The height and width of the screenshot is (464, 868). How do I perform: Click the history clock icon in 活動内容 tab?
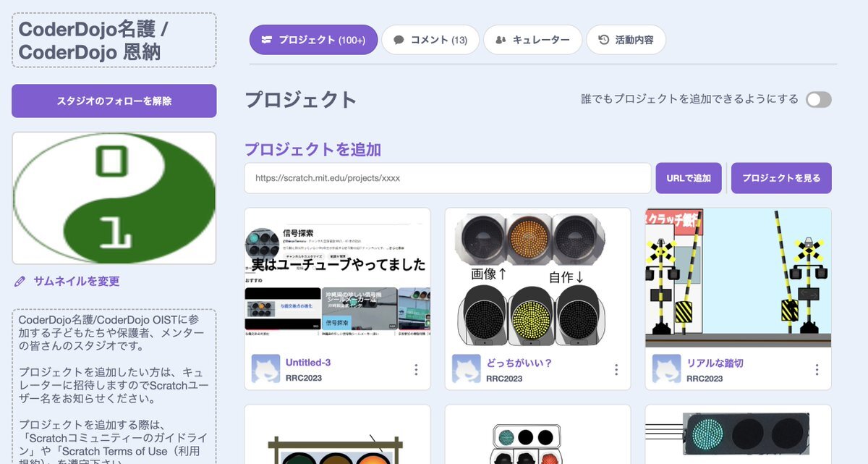[x=603, y=40]
